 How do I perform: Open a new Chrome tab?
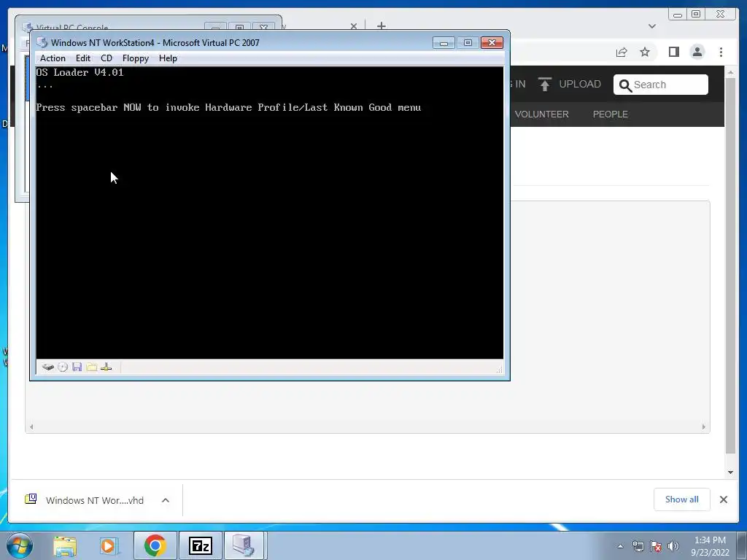(381, 26)
